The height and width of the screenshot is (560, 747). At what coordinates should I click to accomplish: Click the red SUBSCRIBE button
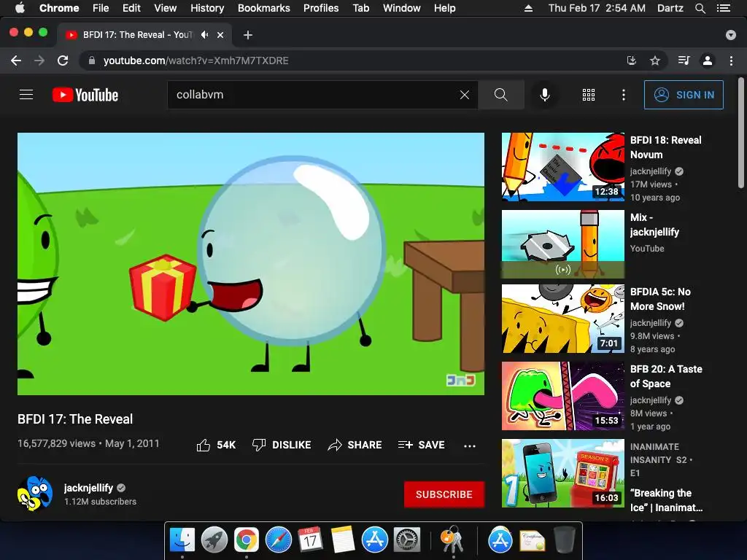[444, 494]
